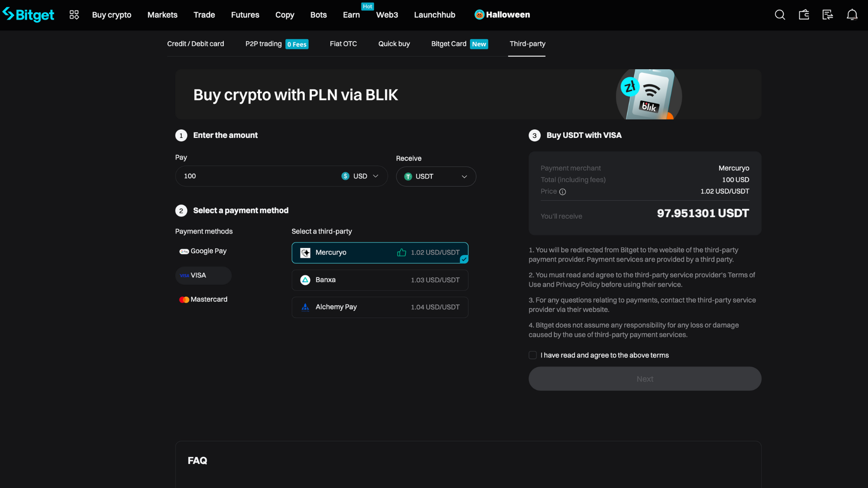
Task: Expand the Alchemy Pay provider option
Action: coord(380,307)
